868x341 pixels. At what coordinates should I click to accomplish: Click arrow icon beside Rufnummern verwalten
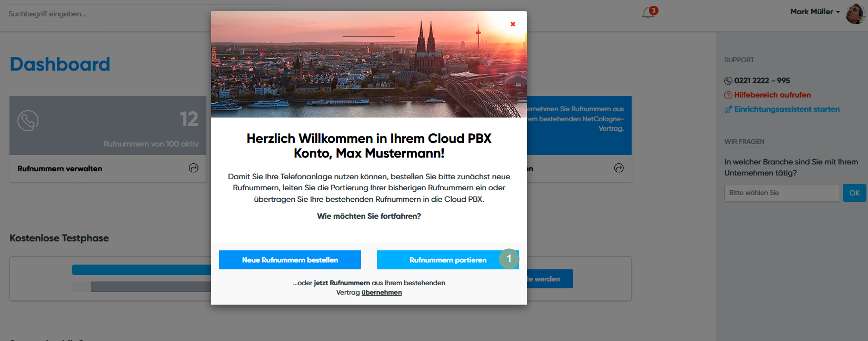pyautogui.click(x=194, y=168)
